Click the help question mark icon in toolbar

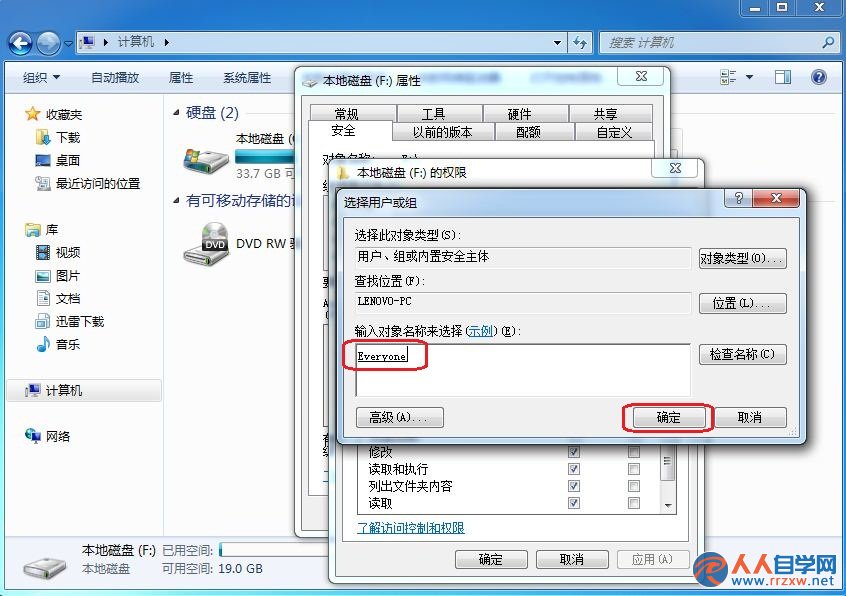tap(818, 77)
